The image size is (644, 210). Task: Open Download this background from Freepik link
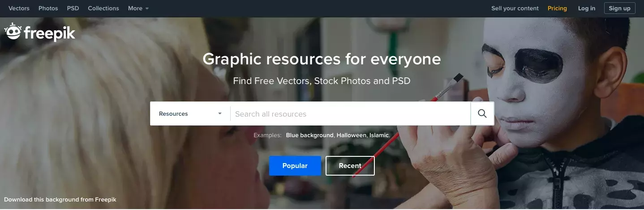pos(60,200)
